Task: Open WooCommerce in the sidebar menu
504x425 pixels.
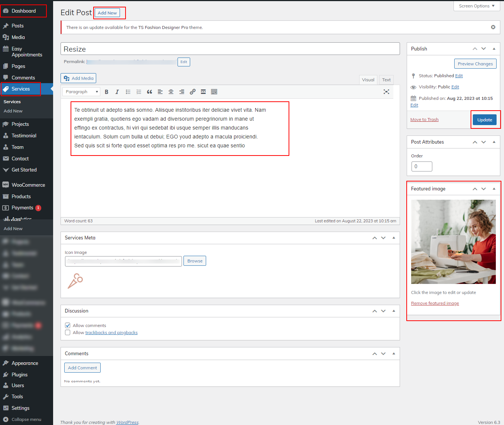Action: [28, 185]
